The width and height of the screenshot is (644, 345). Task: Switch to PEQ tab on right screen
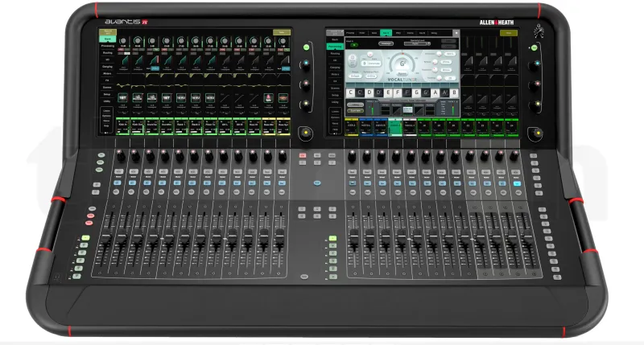coord(398,33)
